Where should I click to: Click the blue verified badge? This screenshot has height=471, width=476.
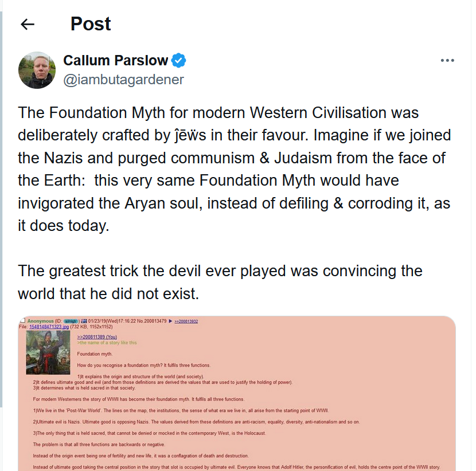[x=180, y=60]
